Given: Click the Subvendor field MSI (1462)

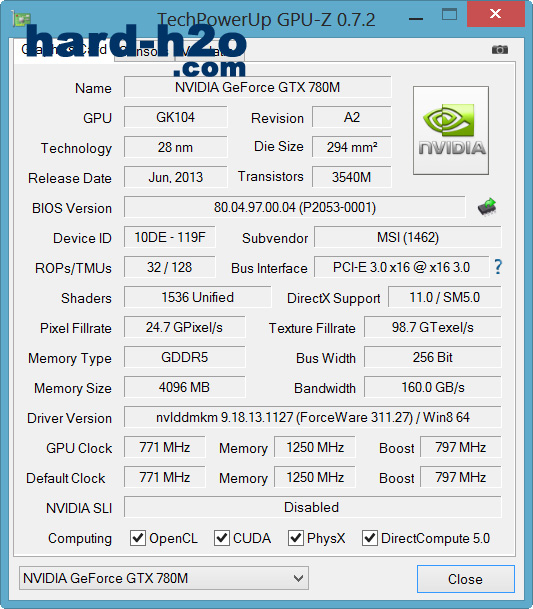Looking at the screenshot, I should (408, 237).
